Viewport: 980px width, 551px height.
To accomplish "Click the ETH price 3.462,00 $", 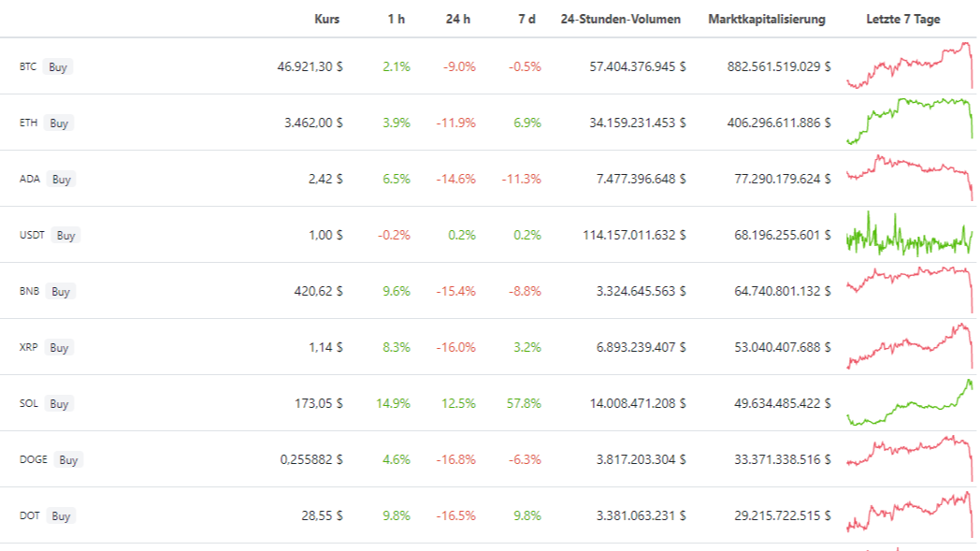I will click(314, 123).
